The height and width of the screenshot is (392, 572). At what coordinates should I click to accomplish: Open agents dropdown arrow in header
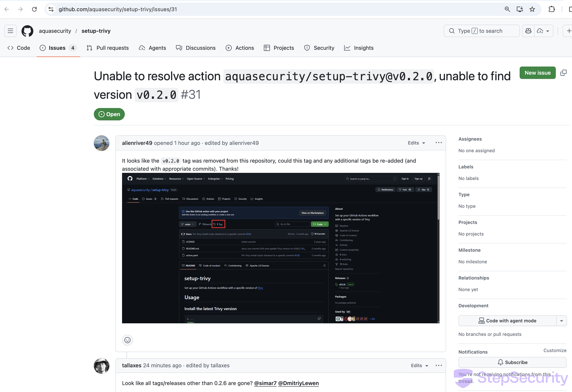click(548, 31)
